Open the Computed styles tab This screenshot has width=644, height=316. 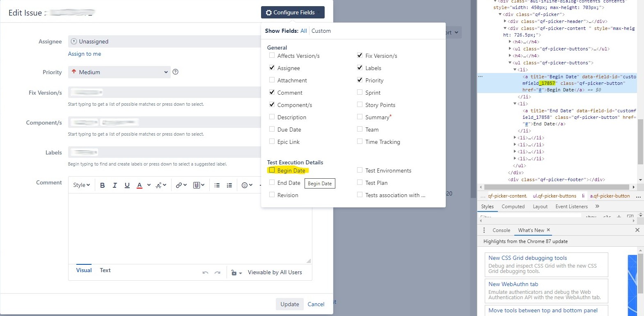tap(513, 207)
